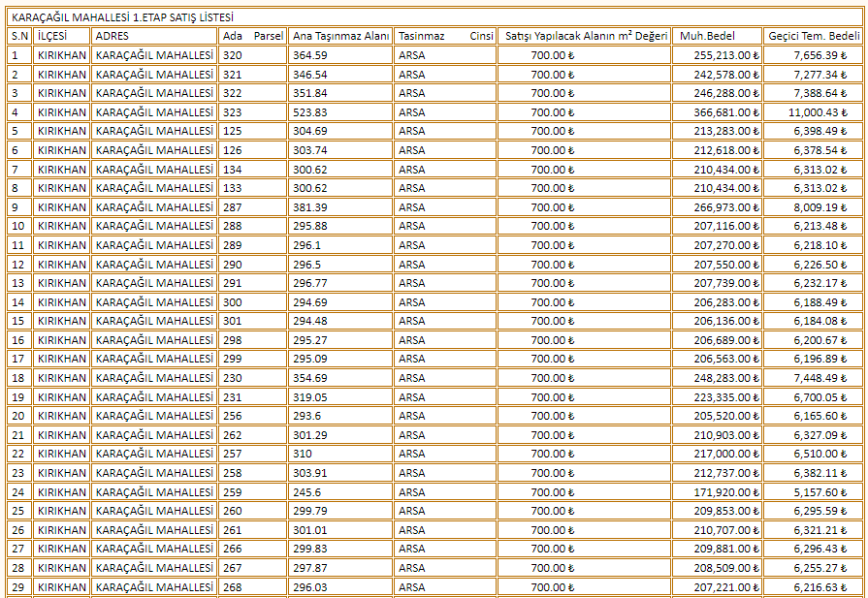
Task: Click the "Tasınmaz Cinsi" column header
Action: pyautogui.click(x=445, y=36)
